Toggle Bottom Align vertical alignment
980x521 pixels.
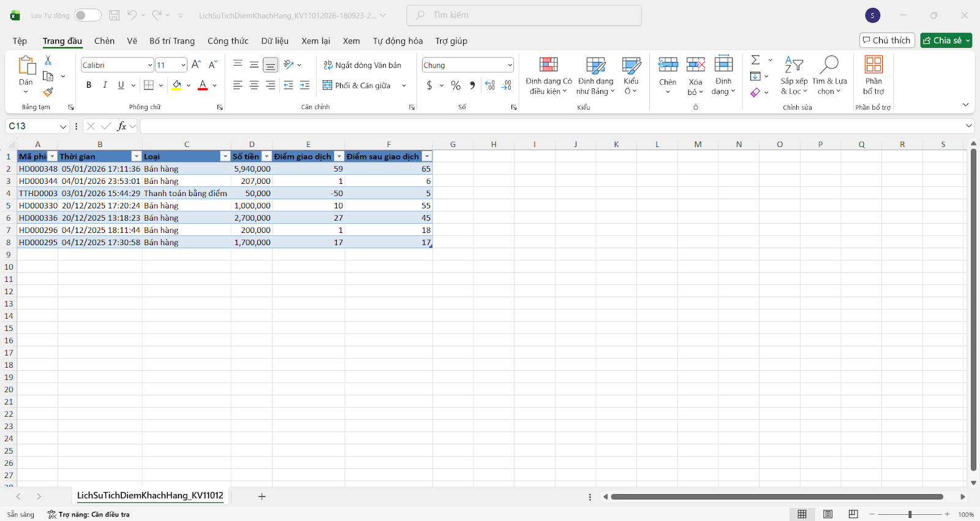tap(270, 64)
